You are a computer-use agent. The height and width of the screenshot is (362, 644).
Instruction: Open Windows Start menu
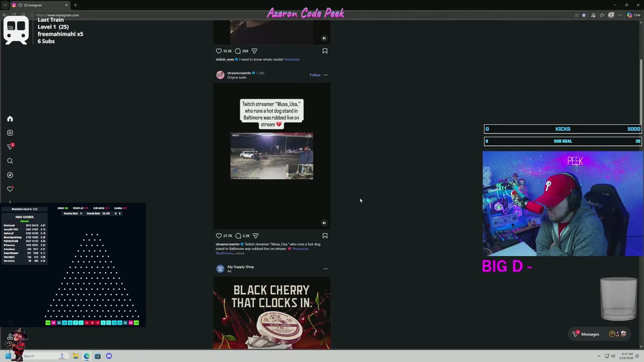[x=8, y=356]
